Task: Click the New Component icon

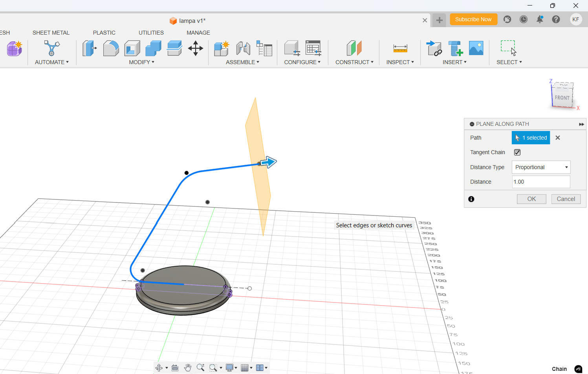Action: 222,48
